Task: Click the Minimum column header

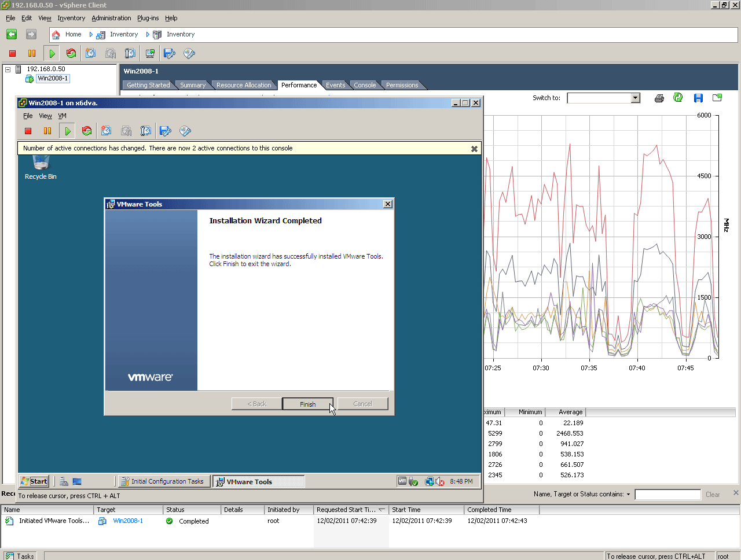Action: pos(525,412)
